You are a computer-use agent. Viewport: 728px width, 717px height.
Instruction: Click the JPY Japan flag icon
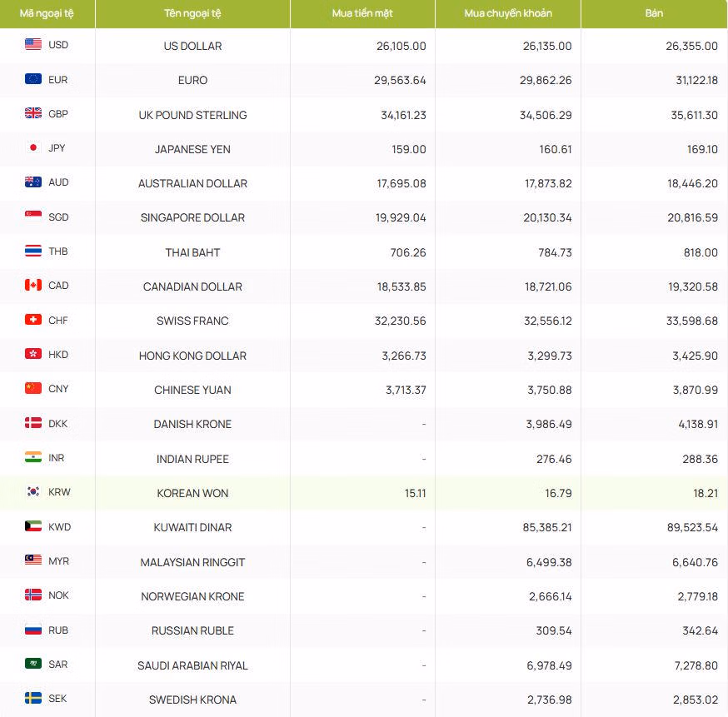coord(33,148)
